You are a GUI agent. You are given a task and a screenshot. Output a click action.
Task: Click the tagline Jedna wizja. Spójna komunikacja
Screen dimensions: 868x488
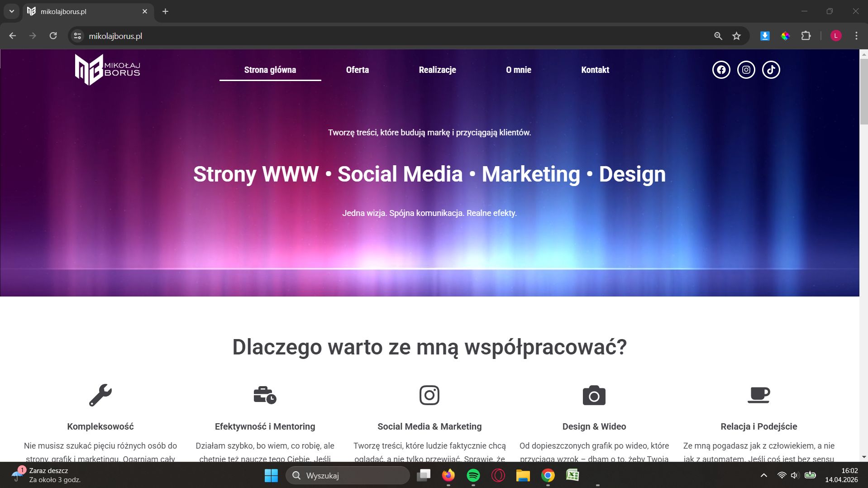coord(429,213)
